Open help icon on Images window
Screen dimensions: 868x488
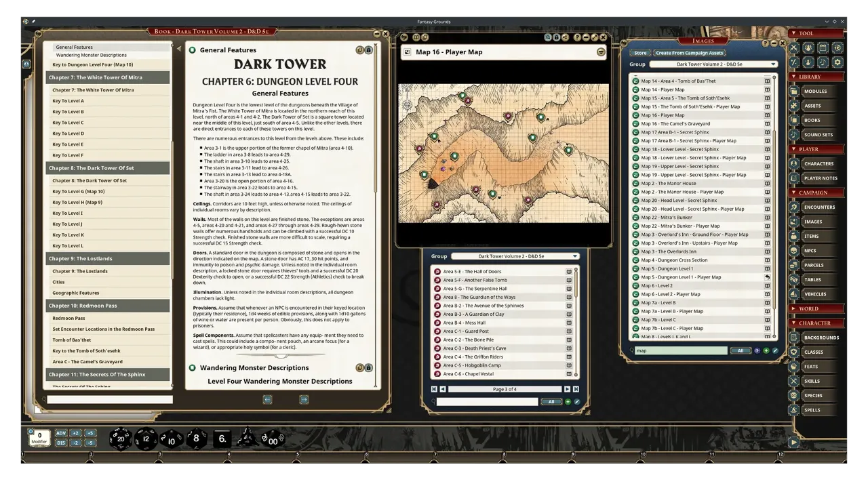[766, 43]
